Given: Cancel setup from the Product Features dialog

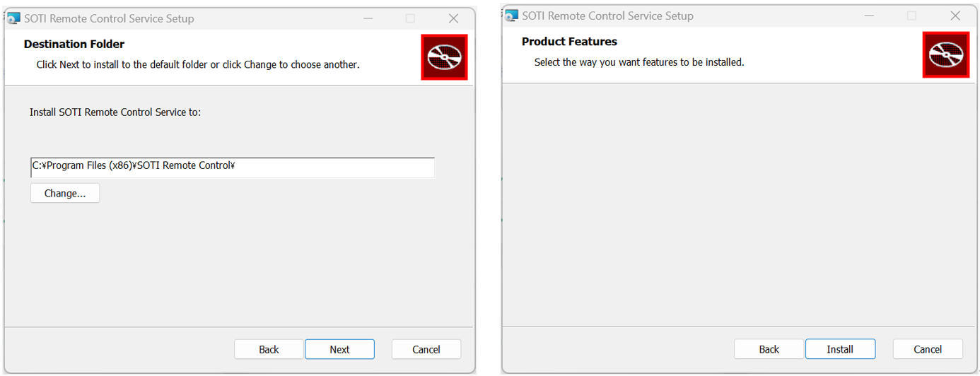Looking at the screenshot, I should click(928, 349).
